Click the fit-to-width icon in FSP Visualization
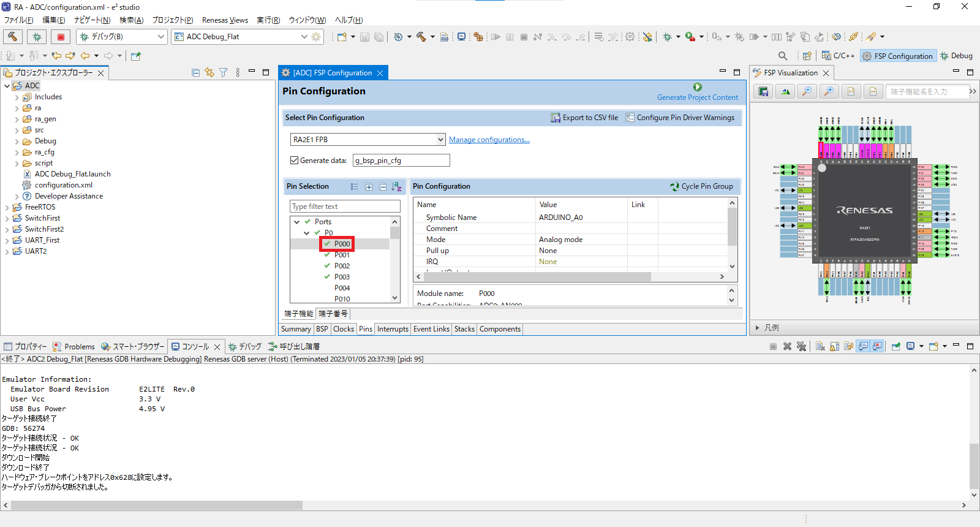This screenshot has width=980, height=527. [873, 91]
